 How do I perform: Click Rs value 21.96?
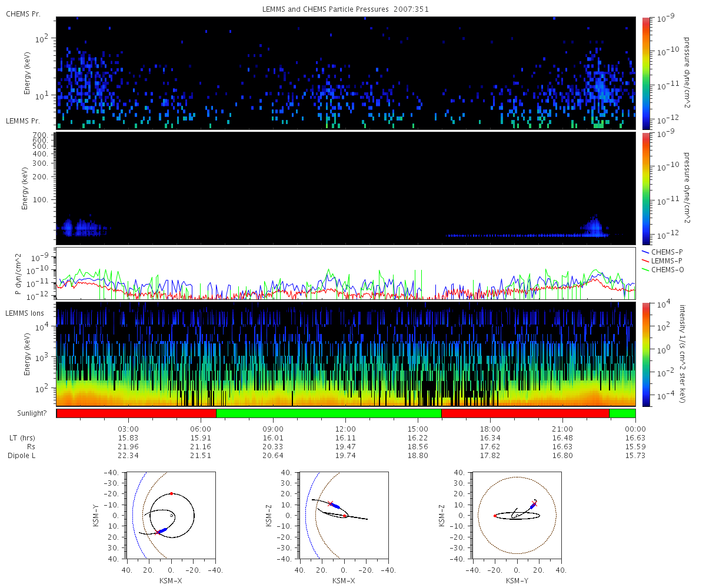129,447
